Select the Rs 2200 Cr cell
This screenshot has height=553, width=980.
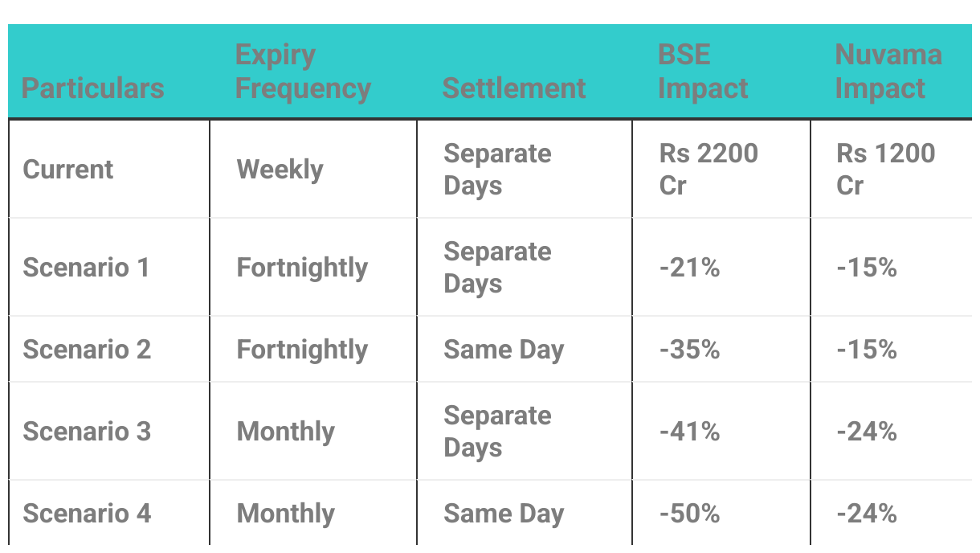(708, 169)
